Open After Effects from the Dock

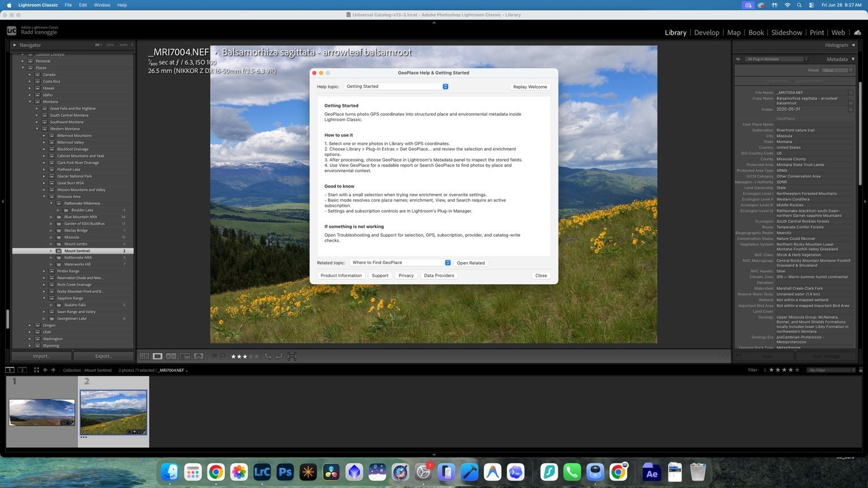point(652,472)
